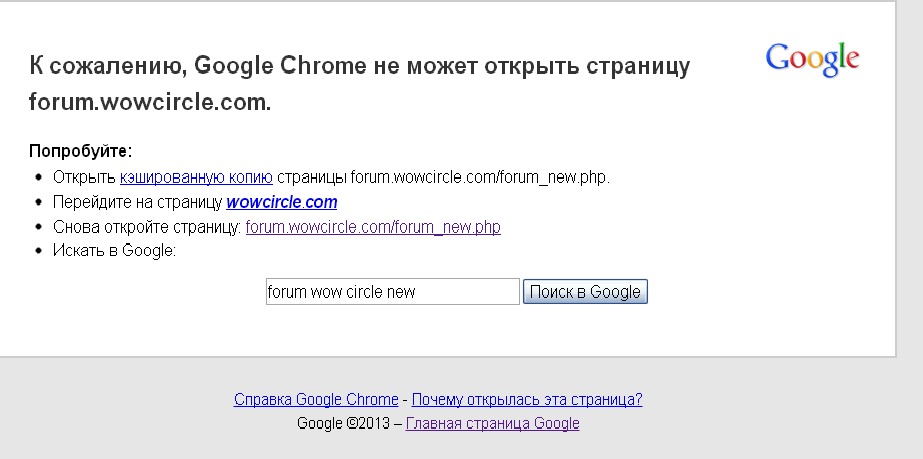Click the bullet before 'Перейдите на страницу'

[39, 202]
